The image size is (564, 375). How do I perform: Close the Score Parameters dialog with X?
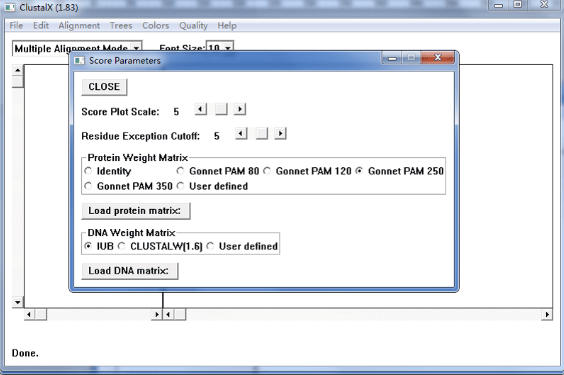coord(437,58)
